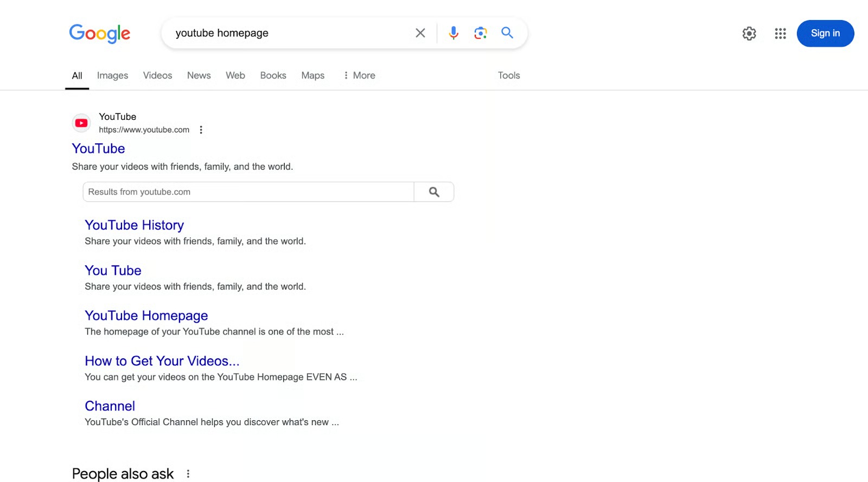Screen dimensions: 868x482
Task: Click the blue magnifier search icon
Action: pyautogui.click(x=507, y=33)
